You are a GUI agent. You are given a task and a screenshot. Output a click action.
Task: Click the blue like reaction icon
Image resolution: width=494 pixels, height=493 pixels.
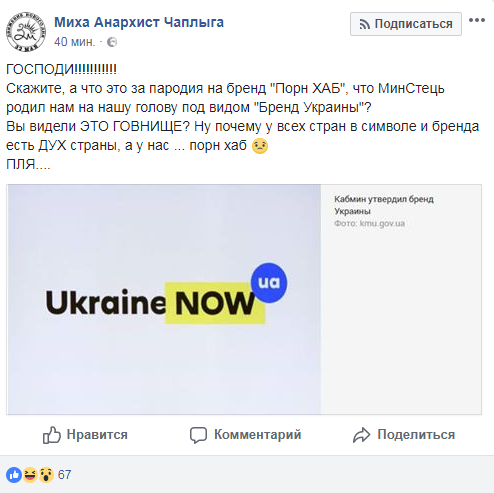[x=14, y=474]
